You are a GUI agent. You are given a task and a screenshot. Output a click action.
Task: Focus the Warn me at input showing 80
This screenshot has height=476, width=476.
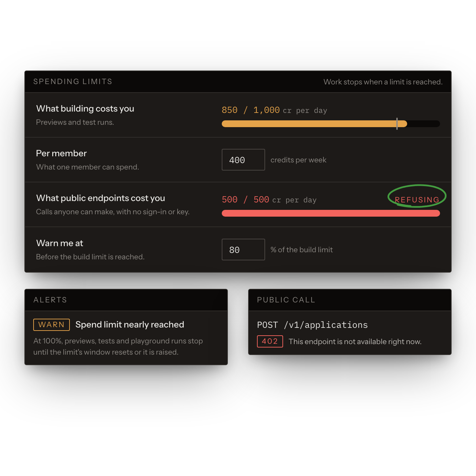[x=243, y=250]
